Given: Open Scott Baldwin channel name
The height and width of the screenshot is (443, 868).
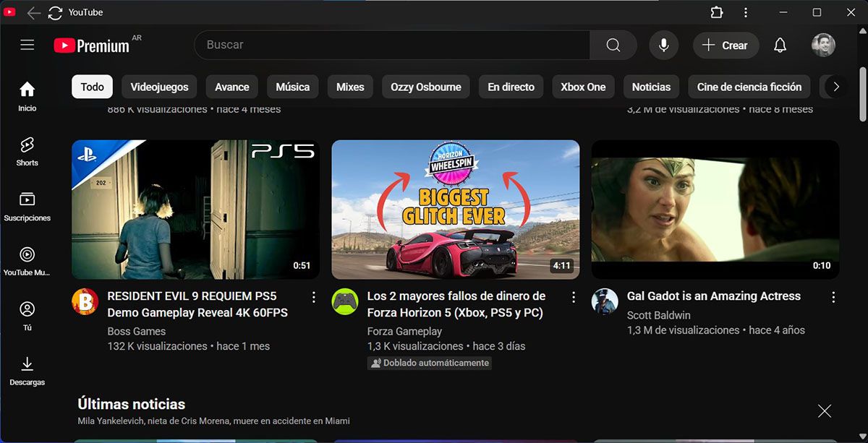Looking at the screenshot, I should 659,315.
